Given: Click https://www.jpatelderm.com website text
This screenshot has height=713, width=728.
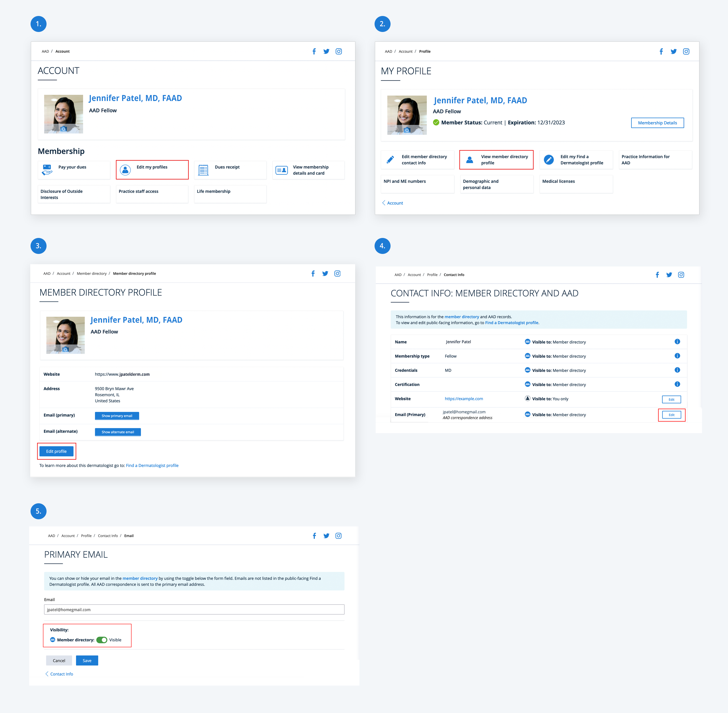Looking at the screenshot, I should pyautogui.click(x=122, y=374).
